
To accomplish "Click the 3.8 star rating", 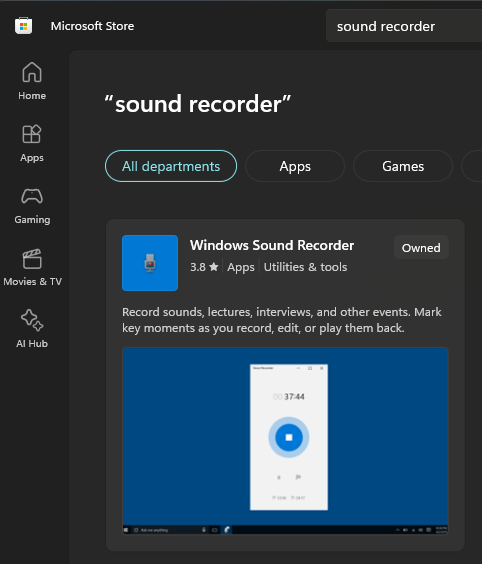I will [204, 267].
